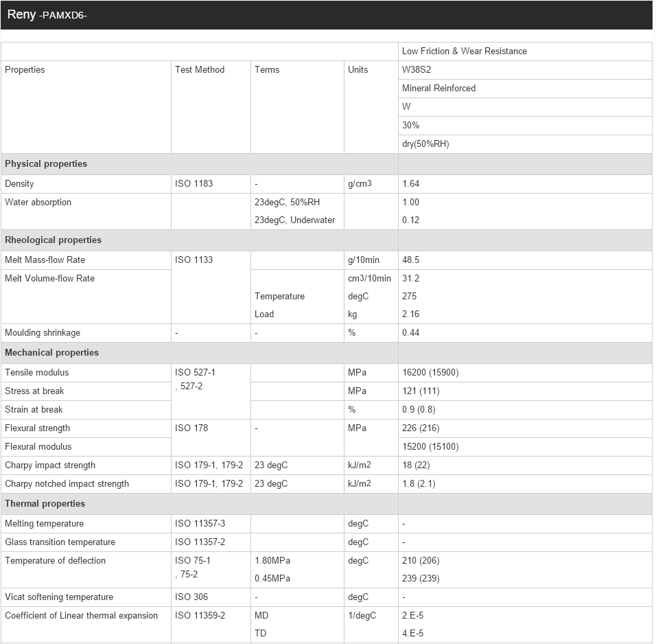
Task: Select the "Density" row label
Action: (x=19, y=183)
